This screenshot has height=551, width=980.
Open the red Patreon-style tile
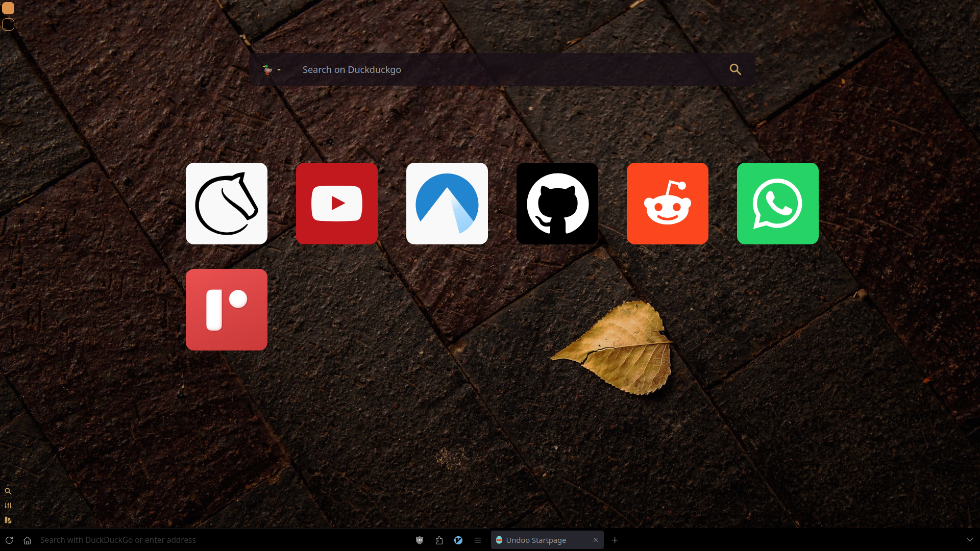point(227,310)
